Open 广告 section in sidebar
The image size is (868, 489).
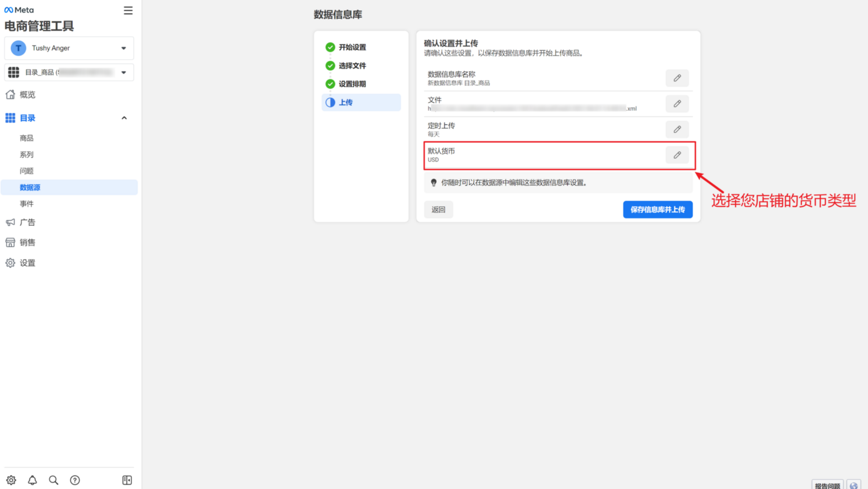coord(27,222)
